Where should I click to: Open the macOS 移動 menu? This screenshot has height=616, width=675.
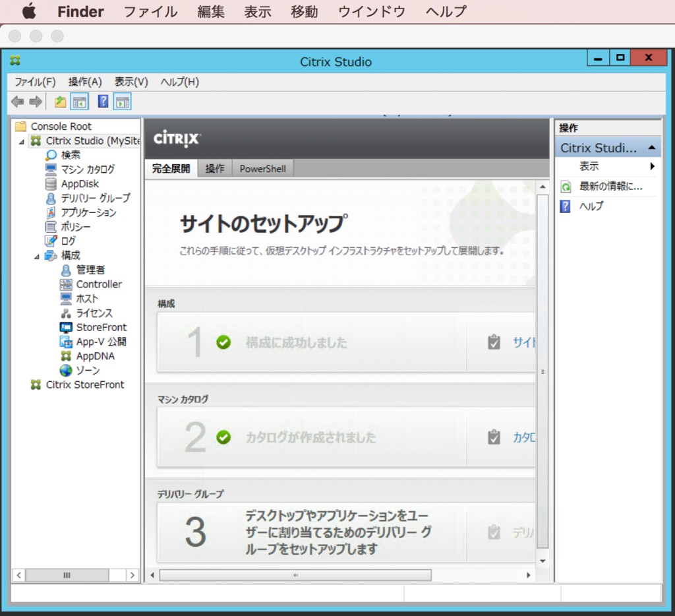point(305,11)
